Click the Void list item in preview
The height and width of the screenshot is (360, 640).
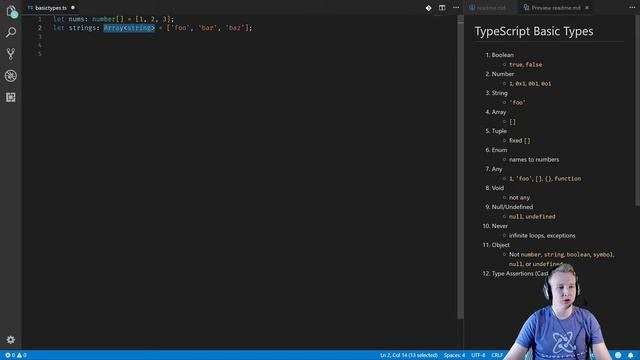pos(498,188)
